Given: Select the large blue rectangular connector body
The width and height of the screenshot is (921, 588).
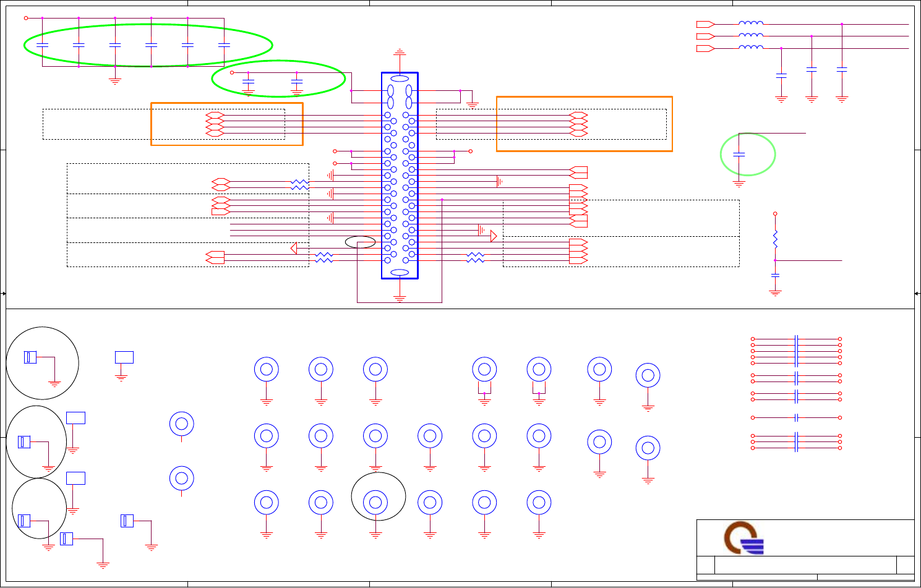Looking at the screenshot, I should click(x=400, y=176).
